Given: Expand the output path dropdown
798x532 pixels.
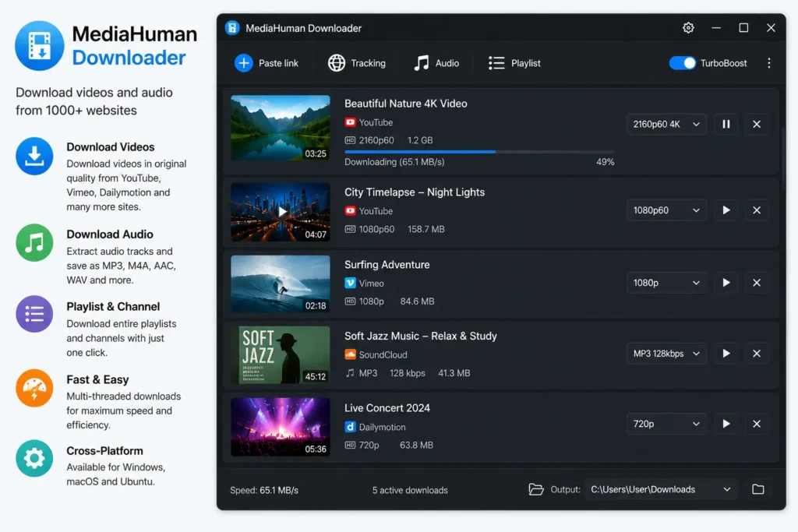Looking at the screenshot, I should pos(727,489).
